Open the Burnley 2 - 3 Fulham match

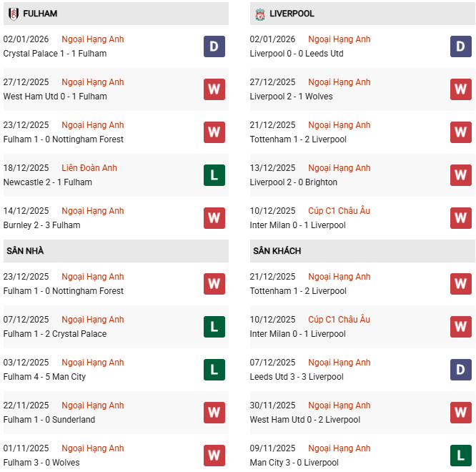tap(41, 225)
